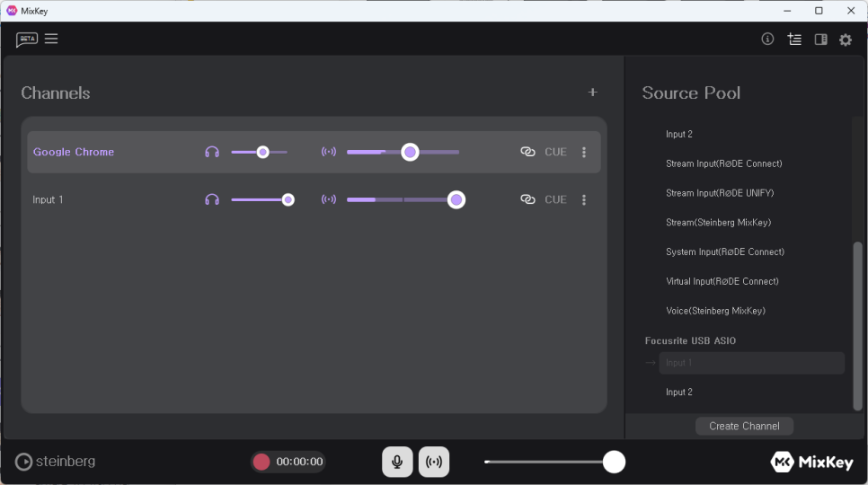Image resolution: width=868 pixels, height=485 pixels.
Task: Click the Focusrite USB ASIO group header
Action: (690, 340)
